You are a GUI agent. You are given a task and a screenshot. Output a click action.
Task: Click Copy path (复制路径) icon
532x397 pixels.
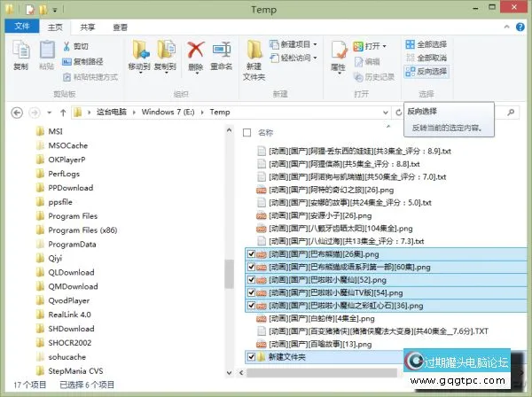[66, 62]
